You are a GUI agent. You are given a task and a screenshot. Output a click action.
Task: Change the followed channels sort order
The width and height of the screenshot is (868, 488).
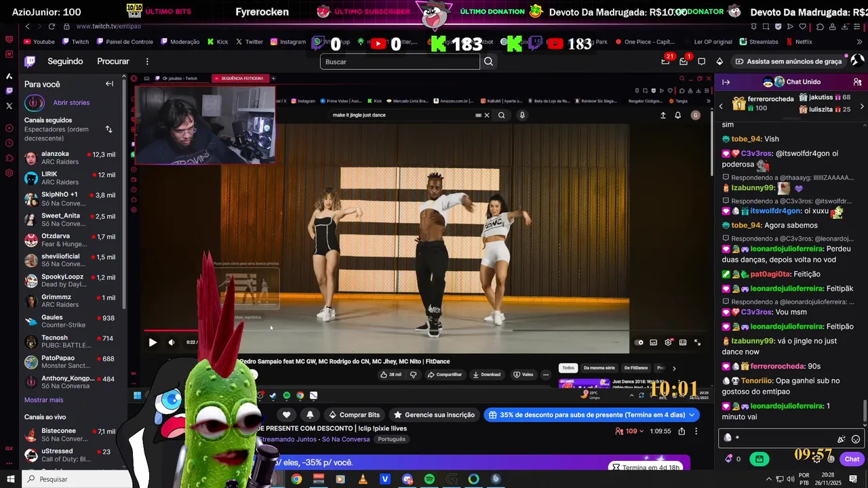108,129
